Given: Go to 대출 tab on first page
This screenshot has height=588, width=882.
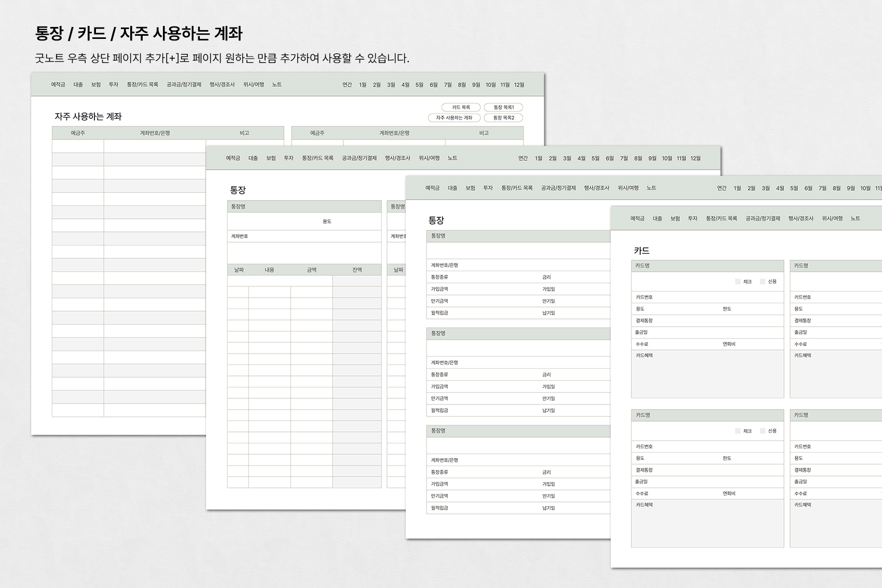Looking at the screenshot, I should click(78, 85).
